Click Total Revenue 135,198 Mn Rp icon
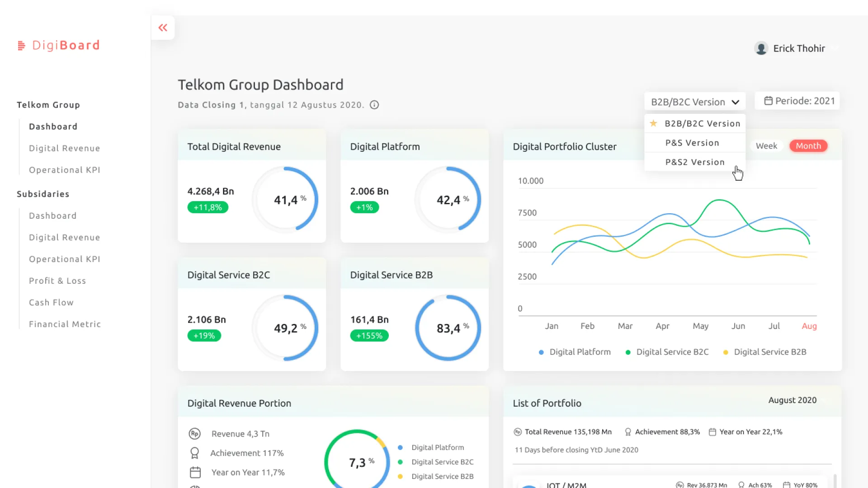The image size is (868, 488). click(518, 432)
